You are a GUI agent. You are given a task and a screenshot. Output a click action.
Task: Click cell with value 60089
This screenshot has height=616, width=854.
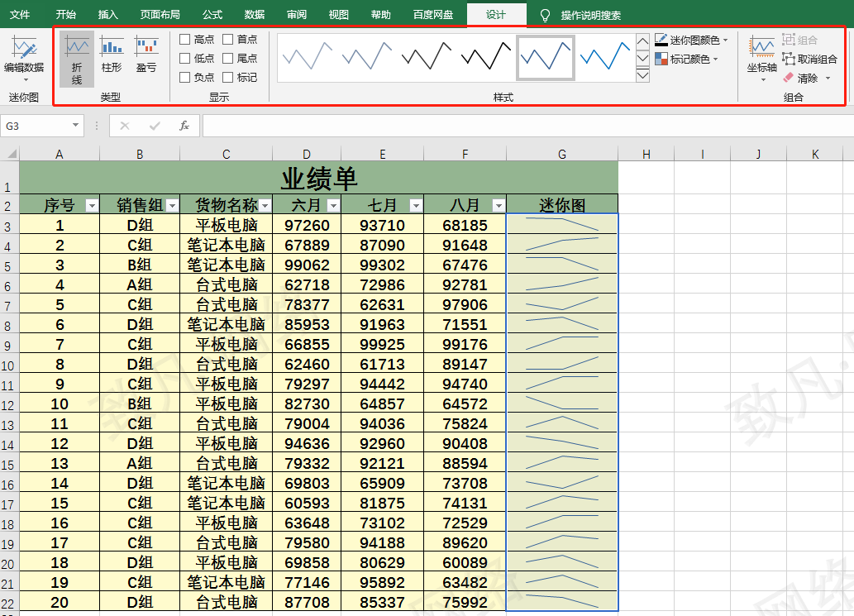465,562
